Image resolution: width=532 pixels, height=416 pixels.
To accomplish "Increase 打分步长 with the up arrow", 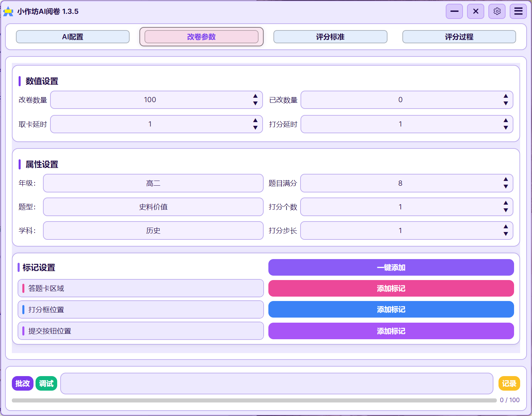I will point(506,227).
